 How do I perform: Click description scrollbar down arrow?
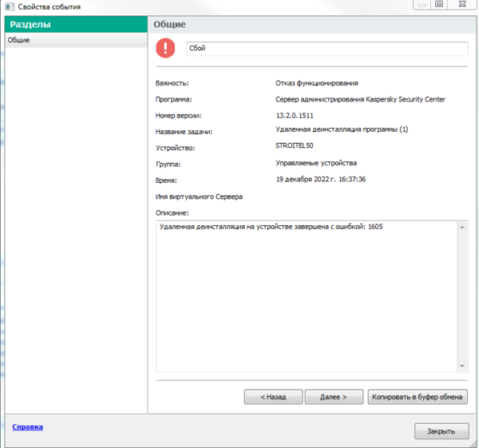click(462, 366)
